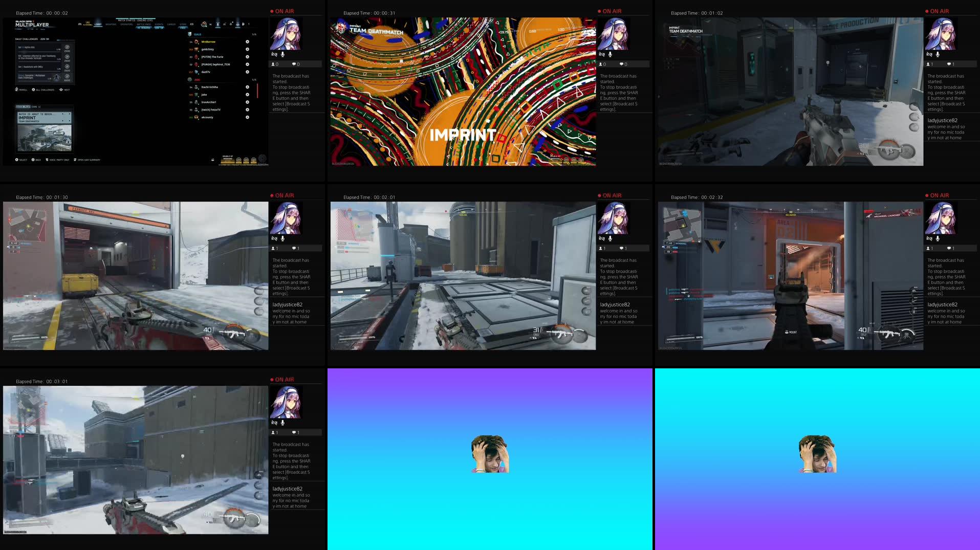The height and width of the screenshot is (550, 980).
Task: Toggle camera-off icon in the 00:02:01 frame
Action: pyautogui.click(x=602, y=238)
